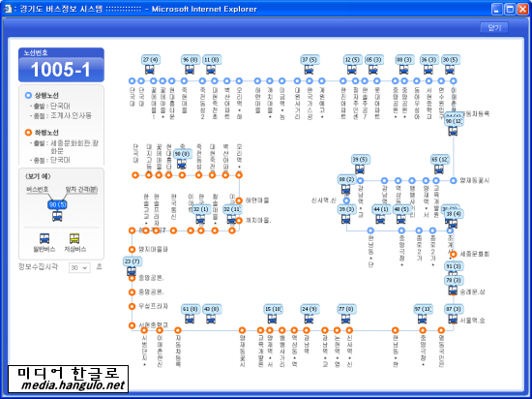Image resolution: width=532 pixels, height=399 pixels.
Task: Click the 하행노선 legend label
Action: click(x=46, y=133)
